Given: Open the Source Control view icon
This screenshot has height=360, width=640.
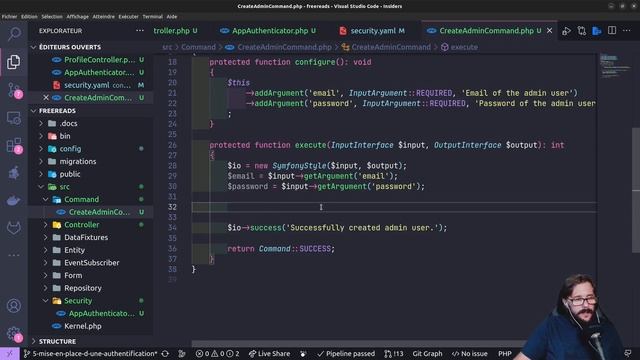Looking at the screenshot, I should coord(14,90).
